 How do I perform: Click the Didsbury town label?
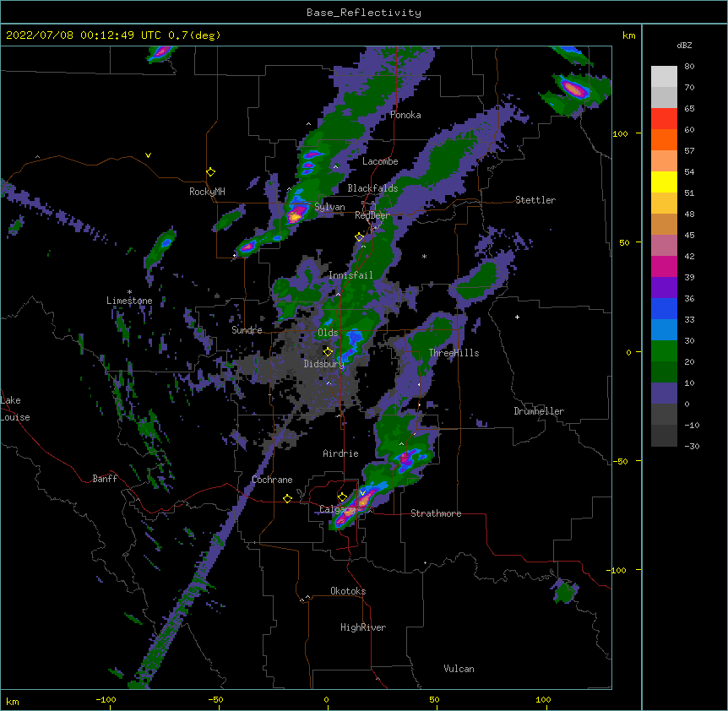[324, 364]
